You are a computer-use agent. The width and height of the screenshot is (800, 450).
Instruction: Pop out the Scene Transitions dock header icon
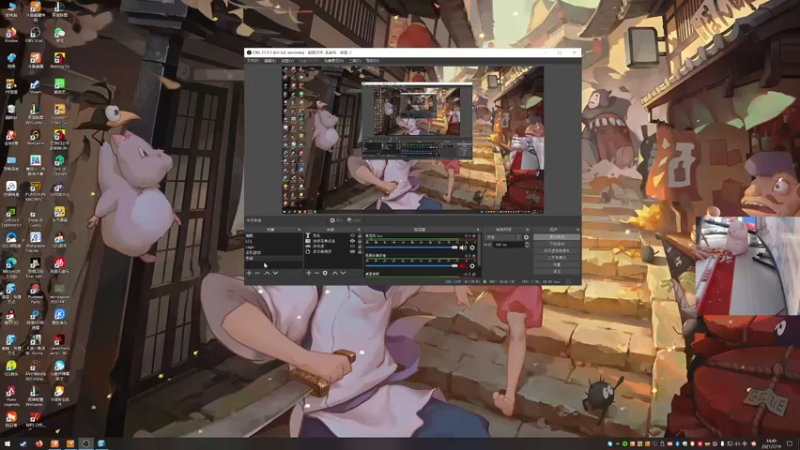[528, 230]
